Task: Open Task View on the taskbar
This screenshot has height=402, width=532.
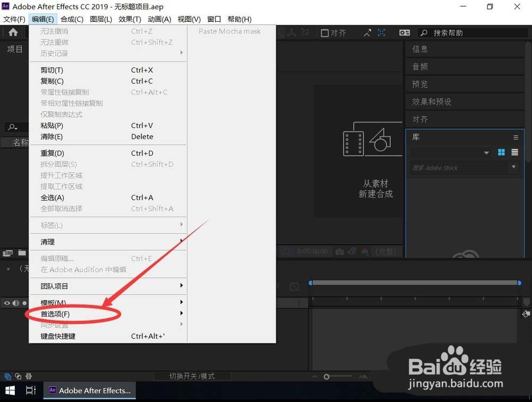Action: coord(31,391)
